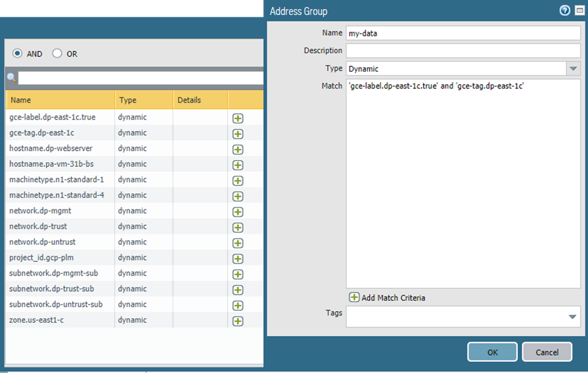Open the Type dropdown arrow
This screenshot has height=373, width=588.
pos(573,69)
